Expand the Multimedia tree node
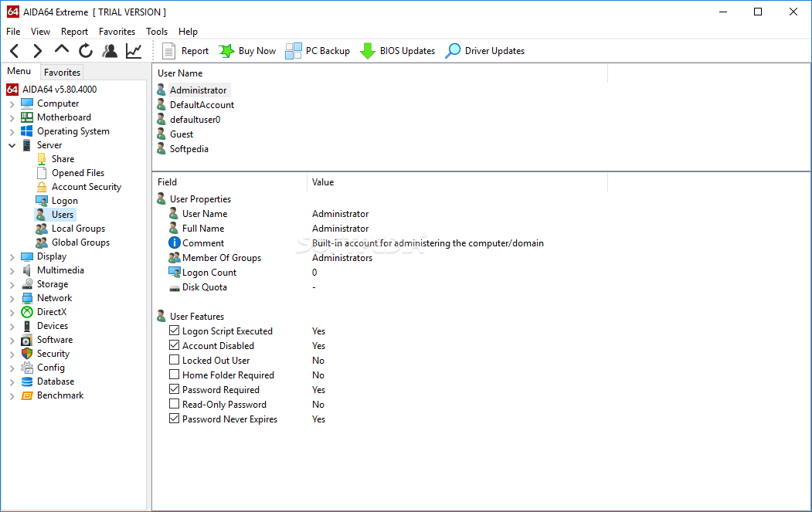This screenshot has height=512, width=812. click(12, 271)
